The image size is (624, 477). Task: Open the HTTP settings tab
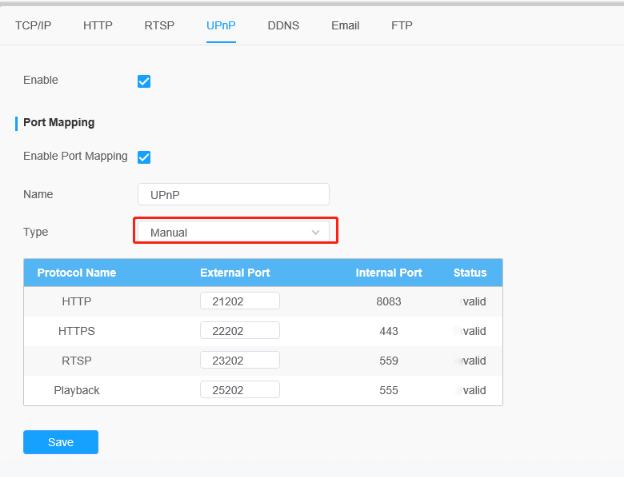click(x=98, y=25)
